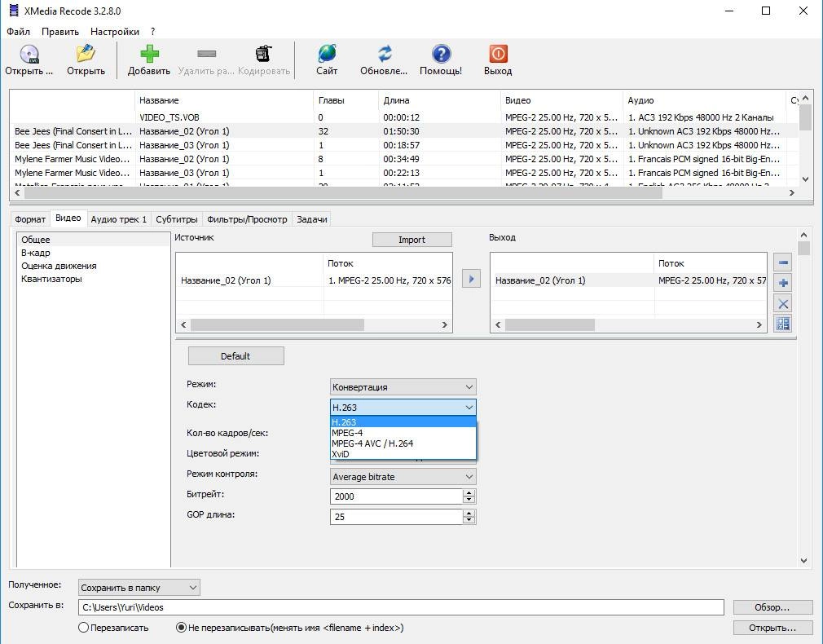The image size is (823, 644).
Task: Click the grid icon below the X
Action: click(x=783, y=324)
